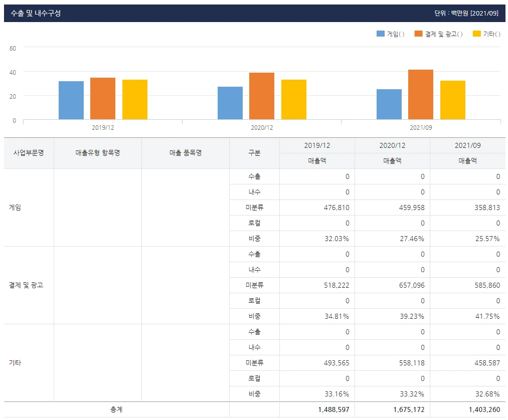Click the 2021/09 chart axis label
The width and height of the screenshot is (508, 420).
point(421,128)
